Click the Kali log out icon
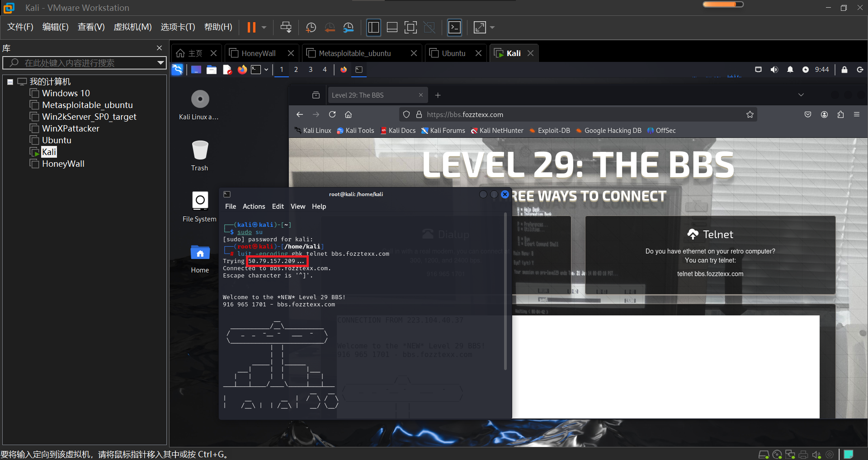Screen dimensions: 868x460 (860, 70)
